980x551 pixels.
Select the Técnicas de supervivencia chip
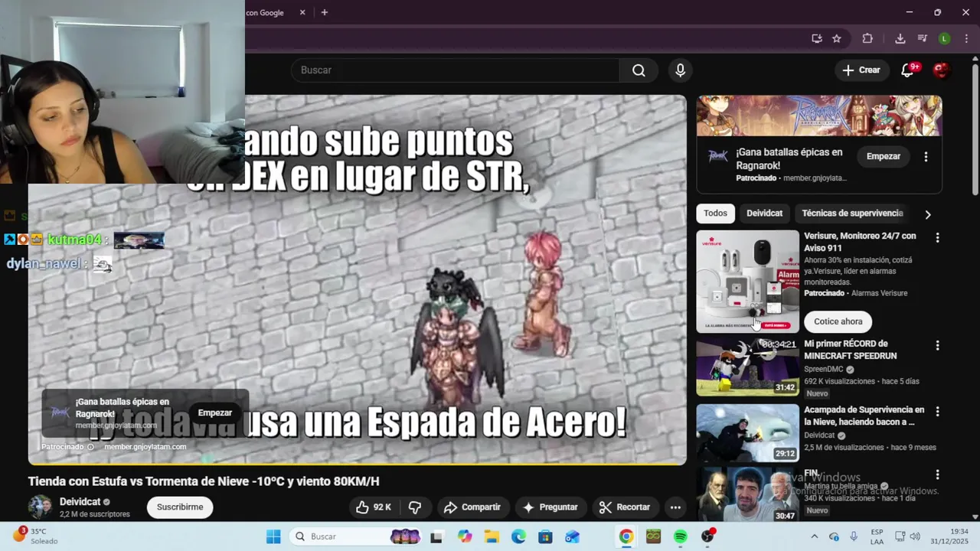click(852, 214)
